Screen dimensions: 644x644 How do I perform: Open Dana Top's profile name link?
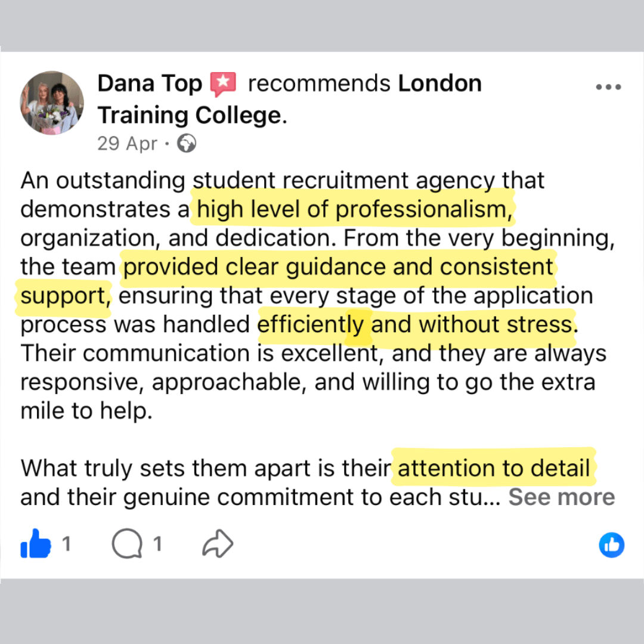(150, 83)
